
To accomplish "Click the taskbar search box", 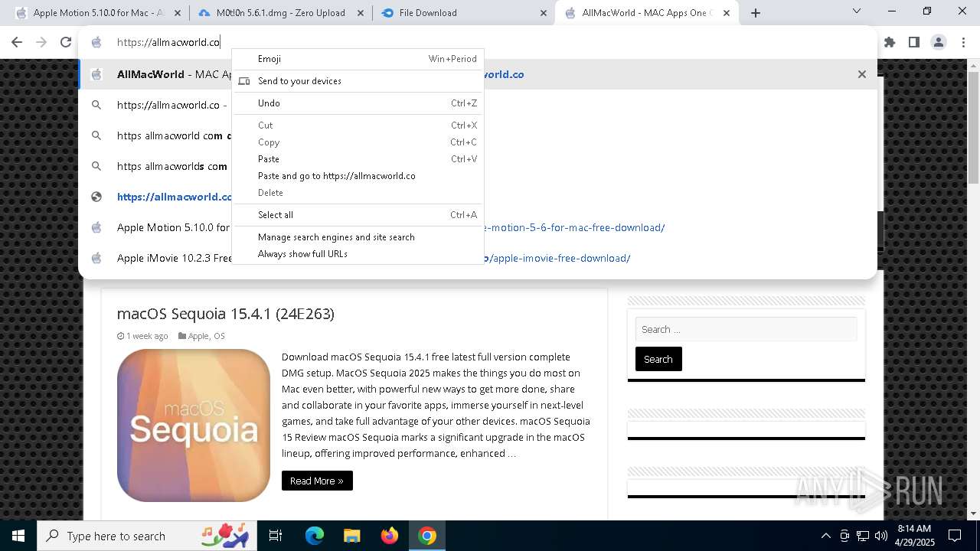I will coord(148,536).
